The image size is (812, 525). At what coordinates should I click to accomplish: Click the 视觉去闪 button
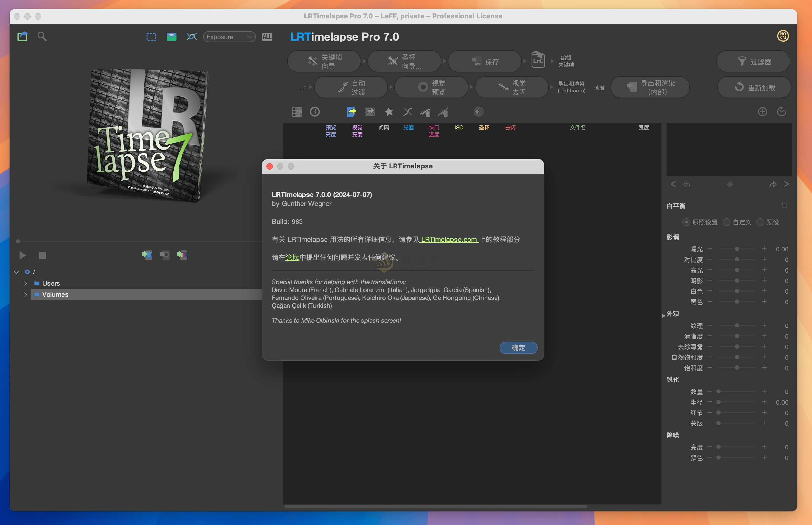click(511, 87)
